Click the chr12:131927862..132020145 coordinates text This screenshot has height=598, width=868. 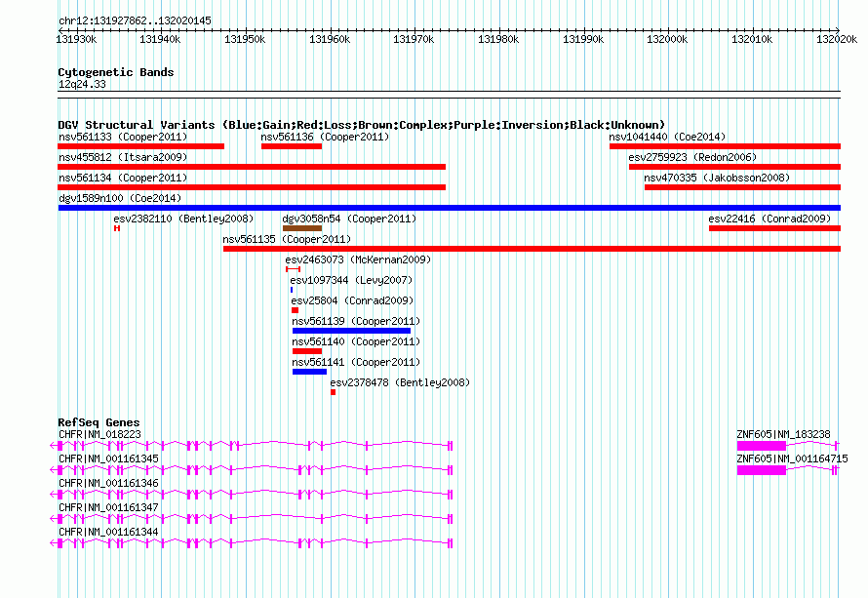click(135, 21)
